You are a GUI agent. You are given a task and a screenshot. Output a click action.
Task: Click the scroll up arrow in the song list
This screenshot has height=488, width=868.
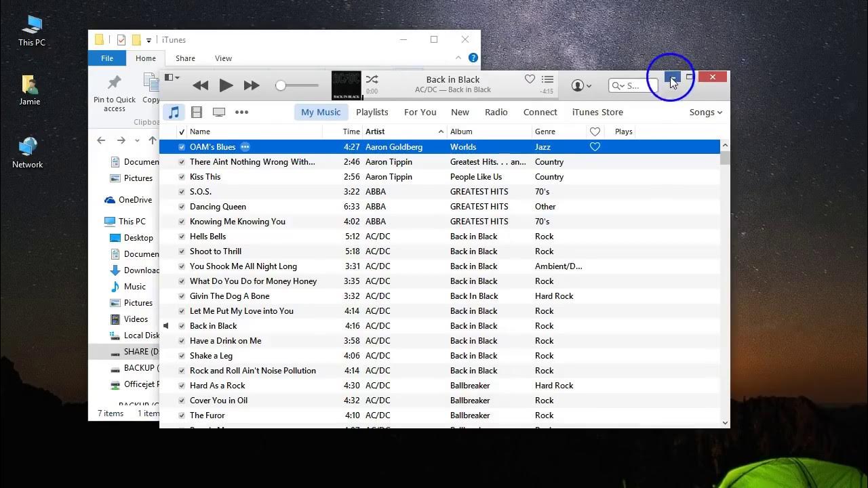coord(725,145)
